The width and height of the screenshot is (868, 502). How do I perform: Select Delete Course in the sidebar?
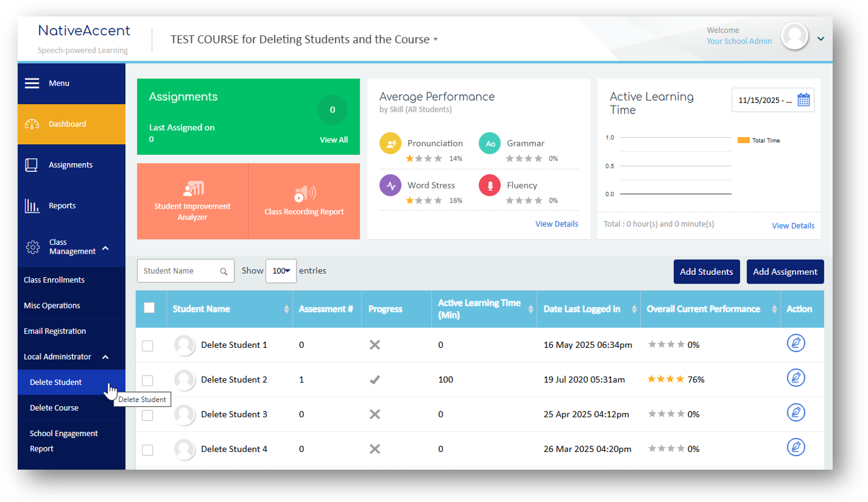(54, 408)
